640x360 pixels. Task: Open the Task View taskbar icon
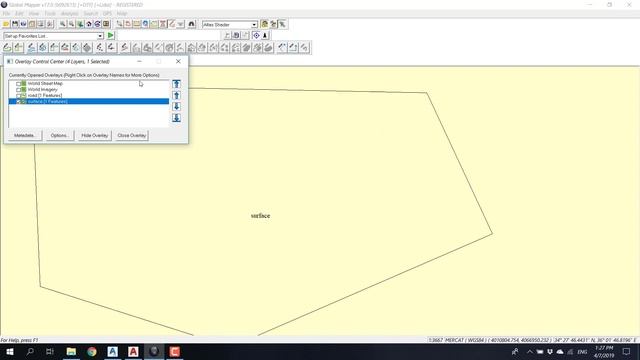click(x=50, y=351)
